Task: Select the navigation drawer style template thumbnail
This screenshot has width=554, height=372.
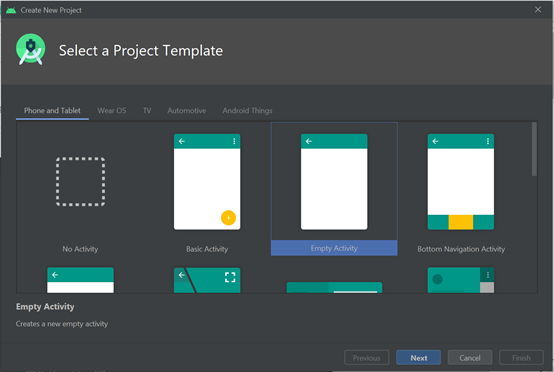Action: click(461, 280)
